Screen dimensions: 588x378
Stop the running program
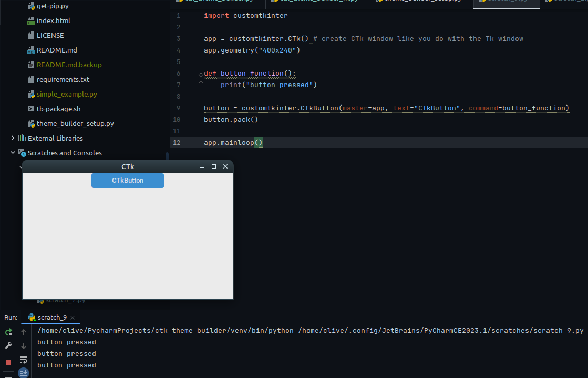(8, 362)
